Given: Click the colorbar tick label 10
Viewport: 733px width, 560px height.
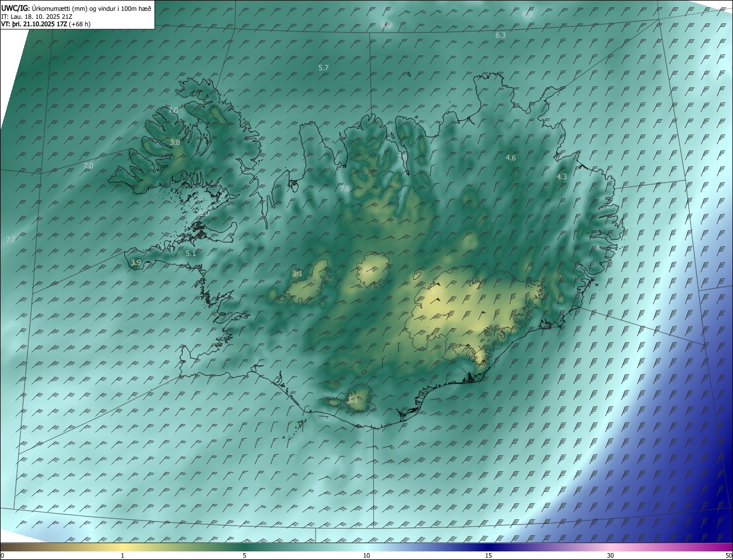Looking at the screenshot, I should [x=366, y=555].
